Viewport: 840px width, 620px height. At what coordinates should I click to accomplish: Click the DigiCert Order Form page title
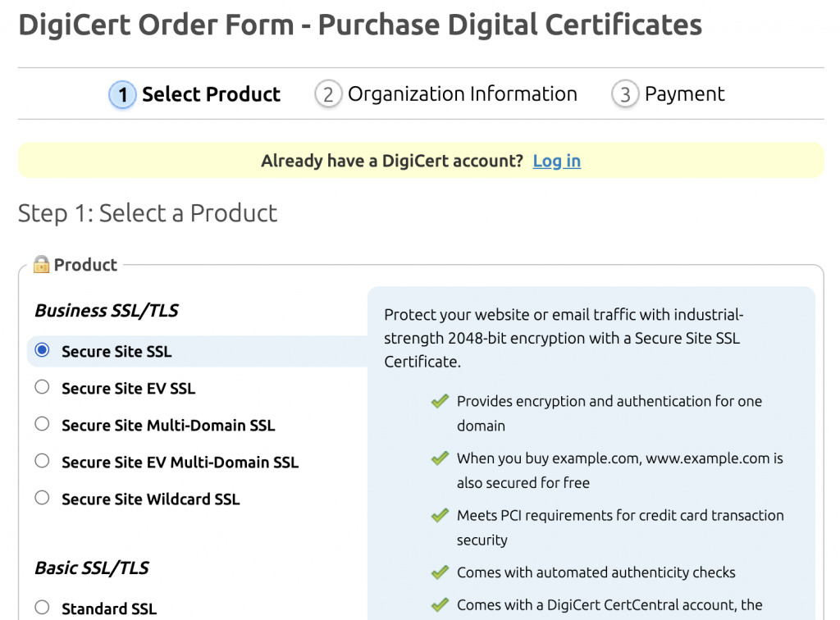point(360,25)
